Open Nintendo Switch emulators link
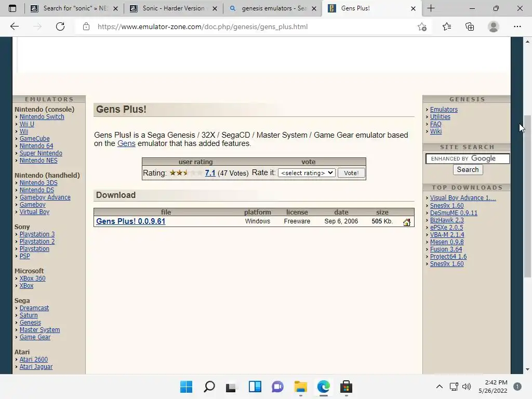This screenshot has width=532, height=399. pos(42,117)
